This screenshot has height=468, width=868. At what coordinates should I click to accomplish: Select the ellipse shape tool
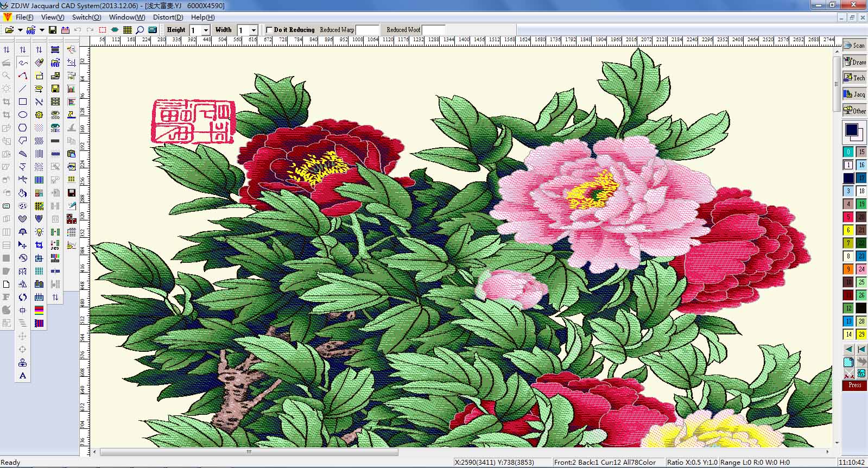[23, 115]
